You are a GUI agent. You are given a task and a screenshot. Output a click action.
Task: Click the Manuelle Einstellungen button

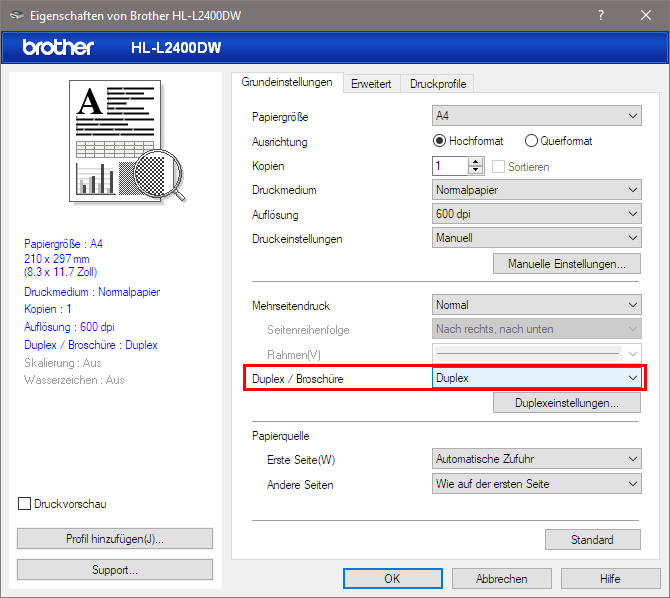567,264
